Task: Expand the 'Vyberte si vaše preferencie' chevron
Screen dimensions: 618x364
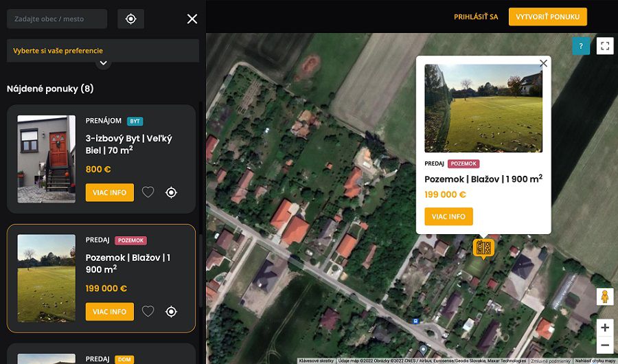Action: [x=103, y=63]
